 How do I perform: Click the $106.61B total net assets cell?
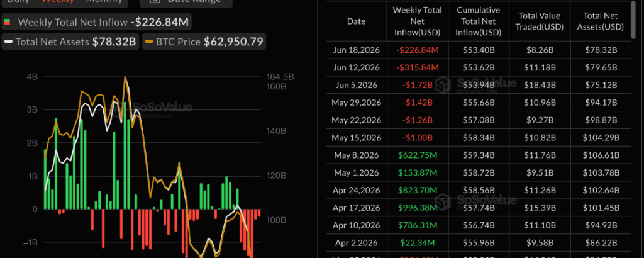601,155
